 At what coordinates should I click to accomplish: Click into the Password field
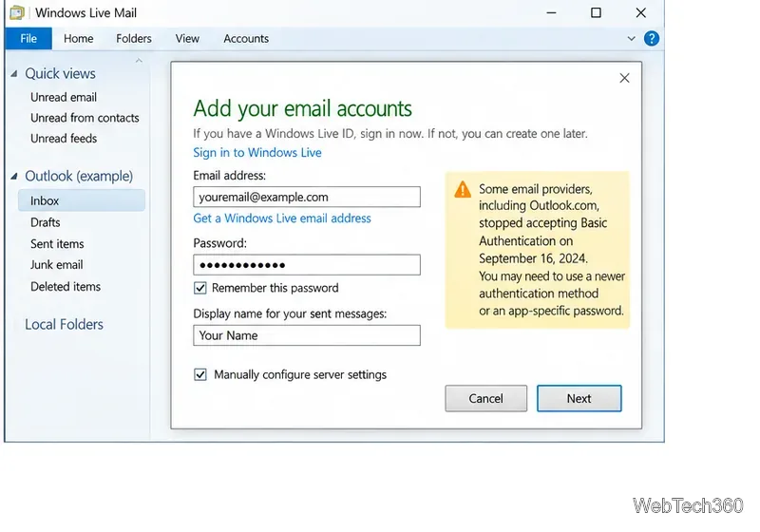[307, 264]
